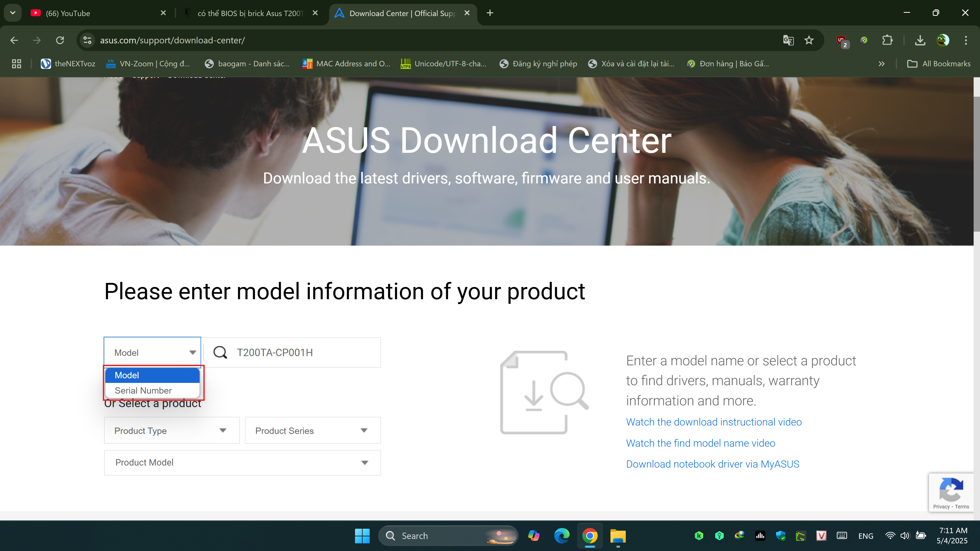
Task: Click the Download notebook driver via MyASUS link
Action: tap(713, 464)
